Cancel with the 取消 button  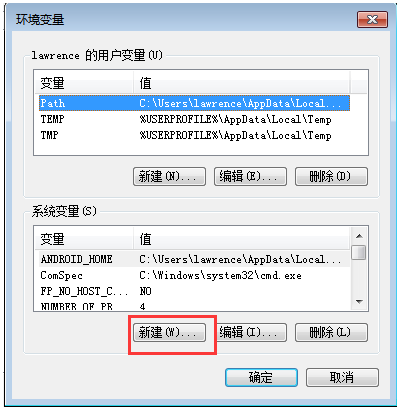click(342, 377)
